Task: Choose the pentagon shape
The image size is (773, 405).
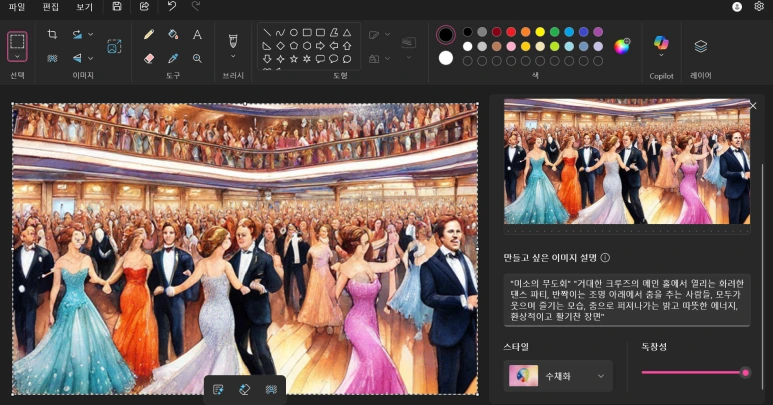Action: (x=293, y=46)
